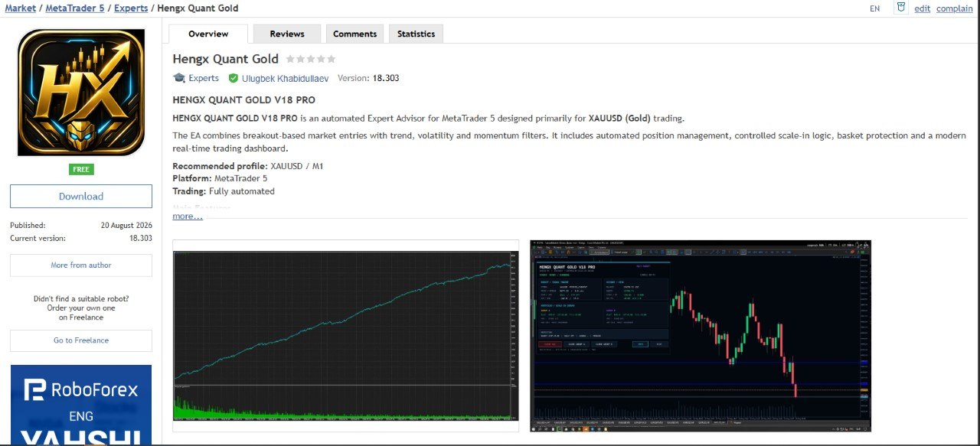Switch to the Overview tab
This screenshot has height=446, width=980.
pos(208,34)
